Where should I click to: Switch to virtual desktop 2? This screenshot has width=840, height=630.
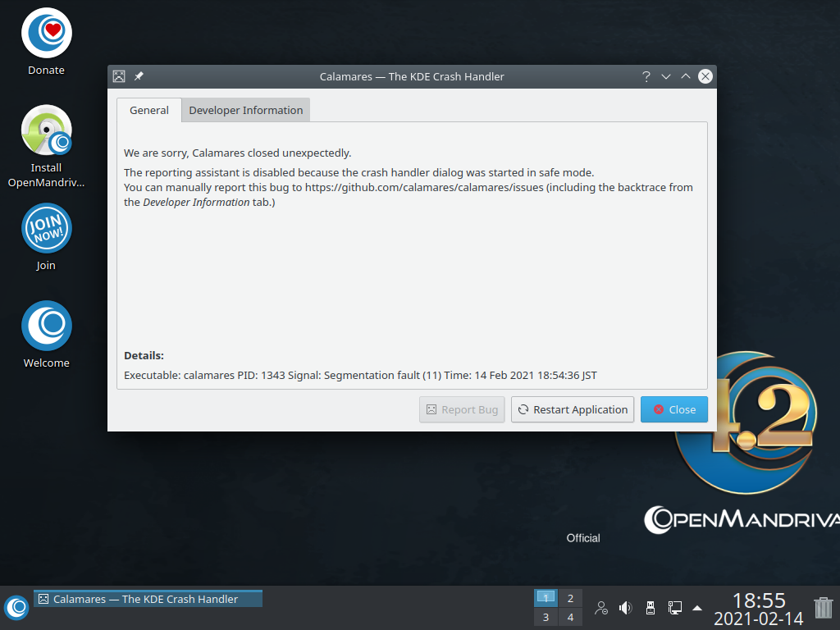(571, 598)
